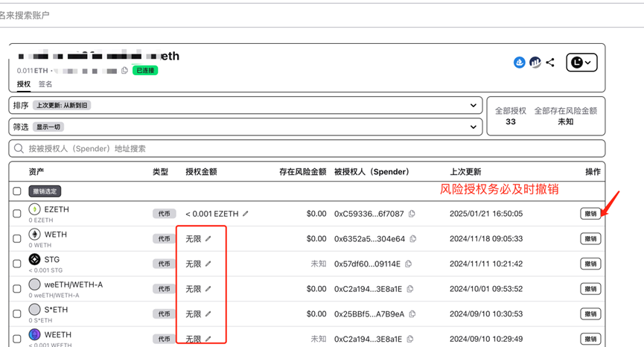The height and width of the screenshot is (347, 644).
Task: Tick the select-all checkbox in header row
Action: 17,191
